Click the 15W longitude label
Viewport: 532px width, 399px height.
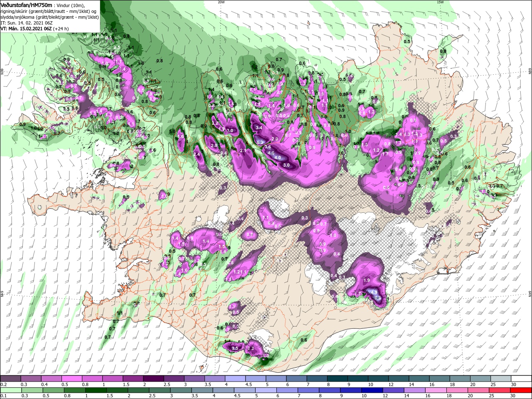[440, 2]
